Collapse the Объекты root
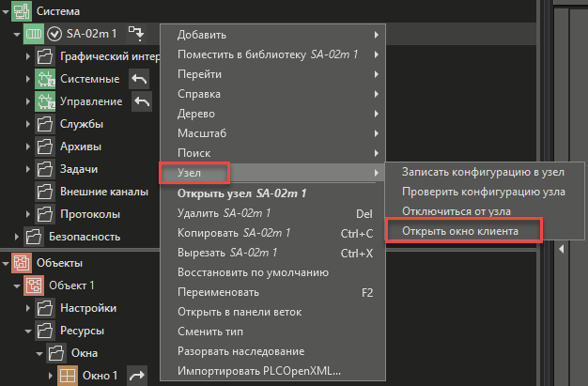The width and height of the screenshot is (588, 386). [6, 263]
